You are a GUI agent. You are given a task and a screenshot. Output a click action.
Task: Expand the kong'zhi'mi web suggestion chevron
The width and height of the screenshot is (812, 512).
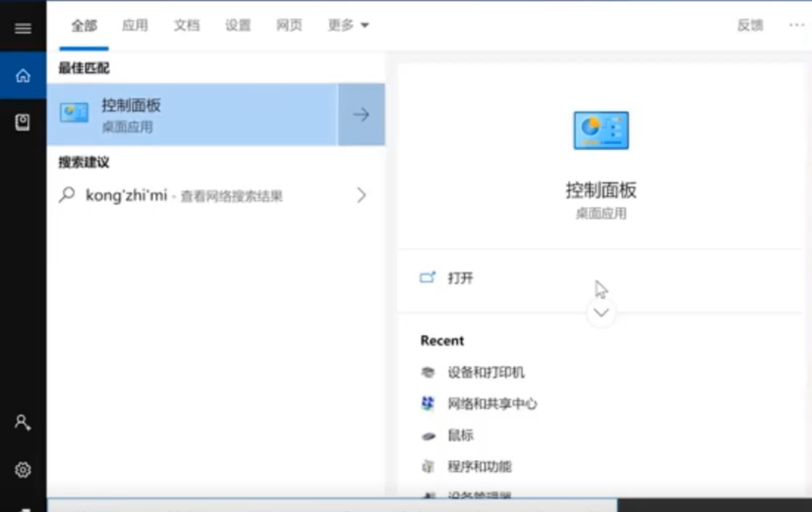tap(361, 195)
